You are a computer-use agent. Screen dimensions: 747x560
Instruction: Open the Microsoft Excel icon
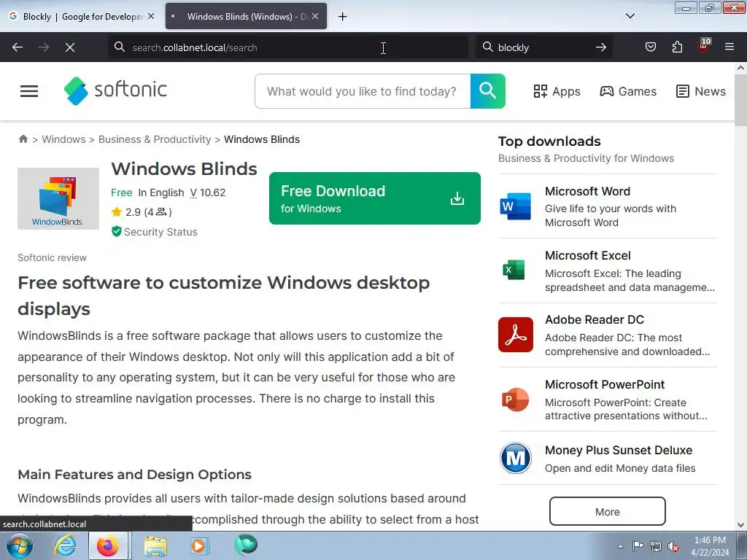tap(514, 270)
